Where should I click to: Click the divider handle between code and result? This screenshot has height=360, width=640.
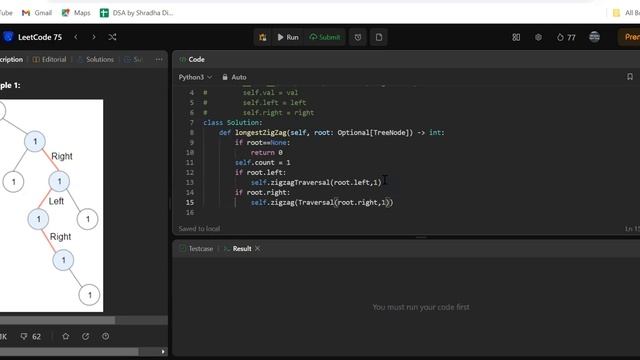pyautogui.click(x=421, y=237)
